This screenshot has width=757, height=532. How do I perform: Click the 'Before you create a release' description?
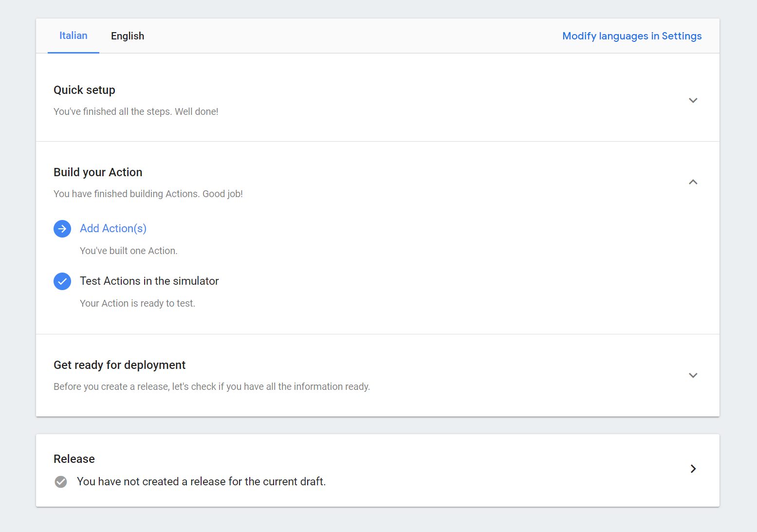211,387
